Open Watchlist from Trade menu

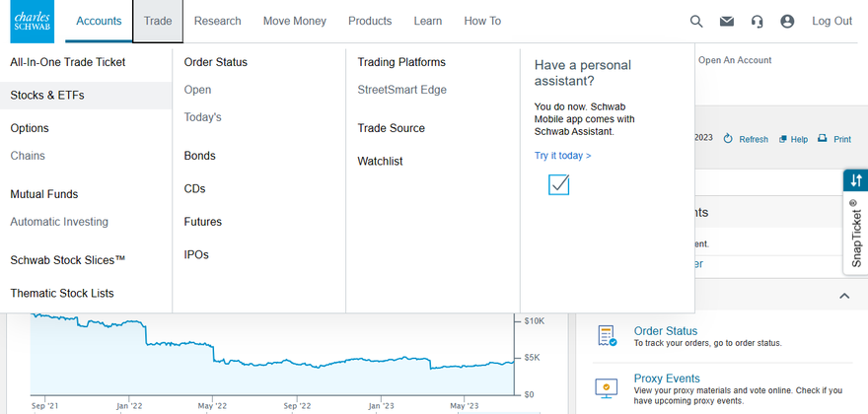[381, 162]
